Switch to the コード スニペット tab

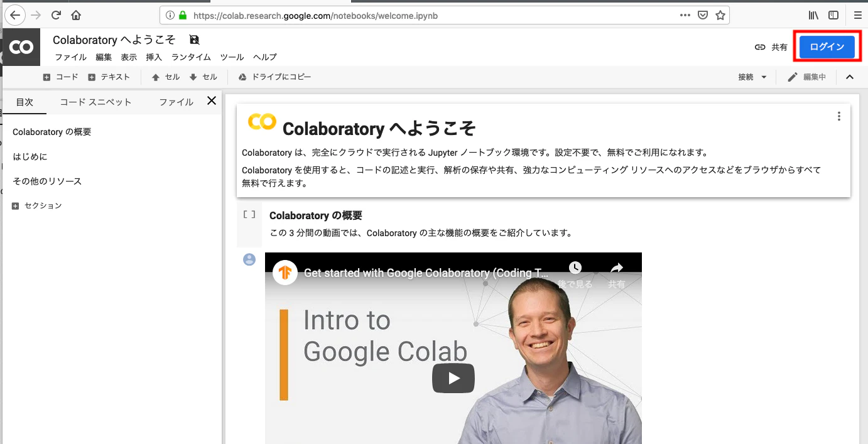(96, 102)
